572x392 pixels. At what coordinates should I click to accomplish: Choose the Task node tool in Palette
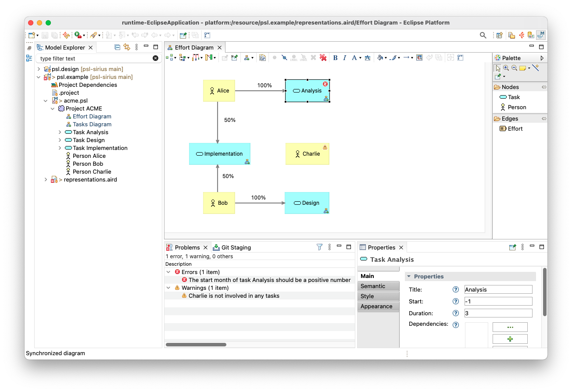[514, 97]
